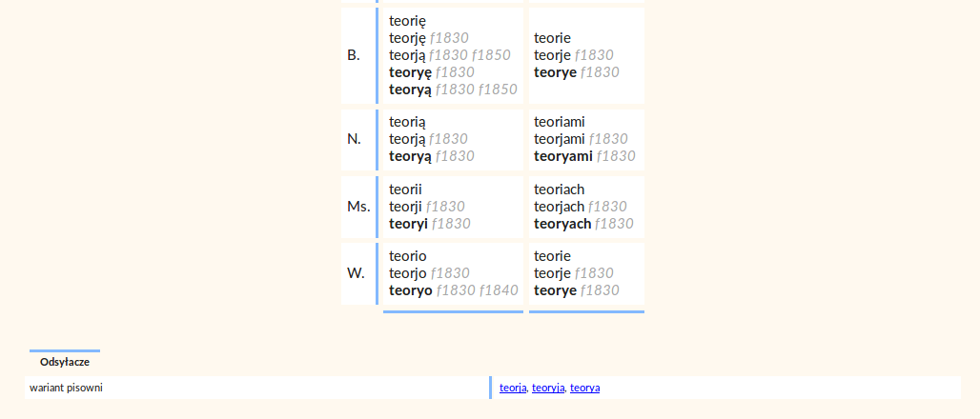This screenshot has height=419, width=980.
Task: Click the W. case row label
Action: click(356, 273)
